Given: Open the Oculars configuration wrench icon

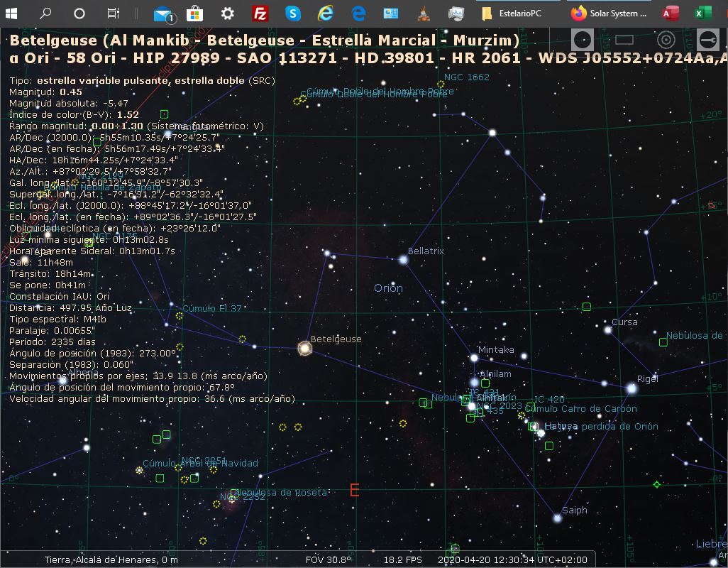Looking at the screenshot, I should 707,40.
